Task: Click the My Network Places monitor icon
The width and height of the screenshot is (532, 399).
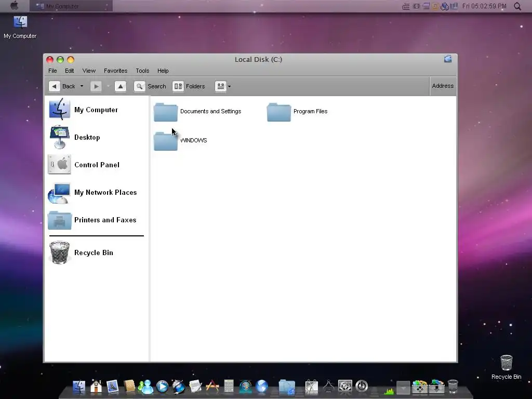Action: pyautogui.click(x=59, y=193)
